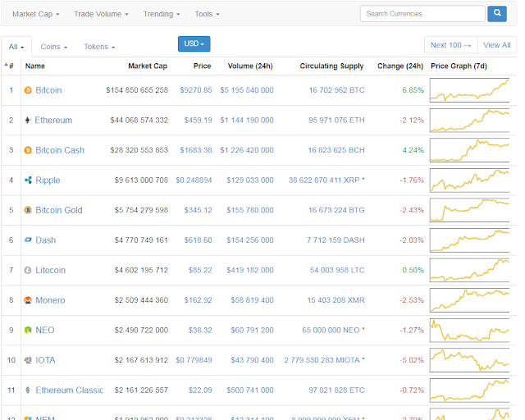Click the Bitcoin Gold logo icon
The height and width of the screenshot is (420, 525).
[28, 210]
